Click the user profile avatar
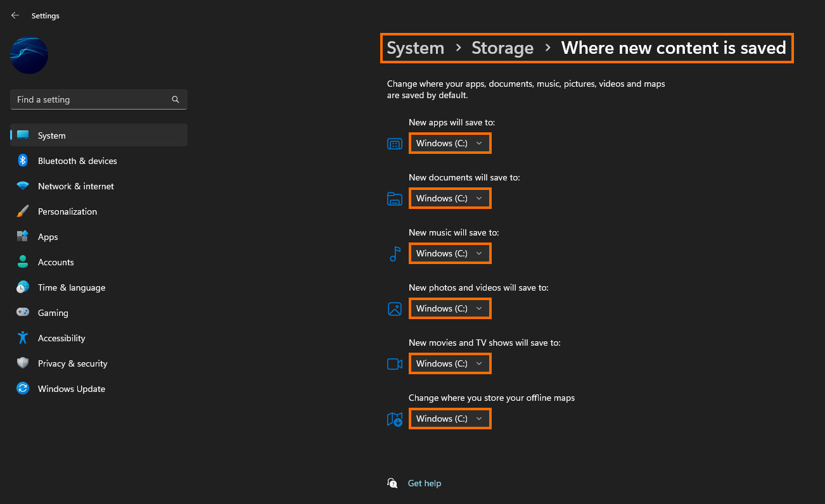825x504 pixels. click(29, 55)
